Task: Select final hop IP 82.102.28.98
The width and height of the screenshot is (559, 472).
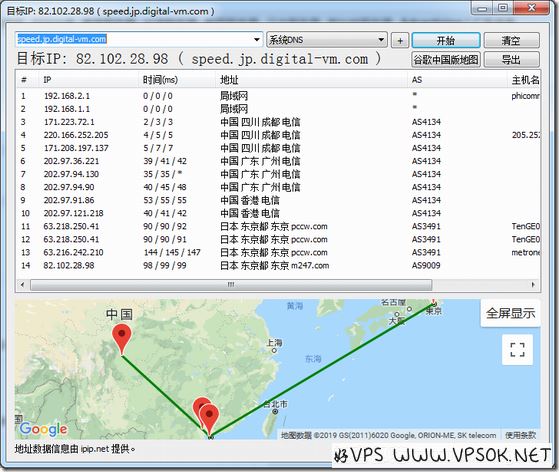Action: pyautogui.click(x=69, y=266)
